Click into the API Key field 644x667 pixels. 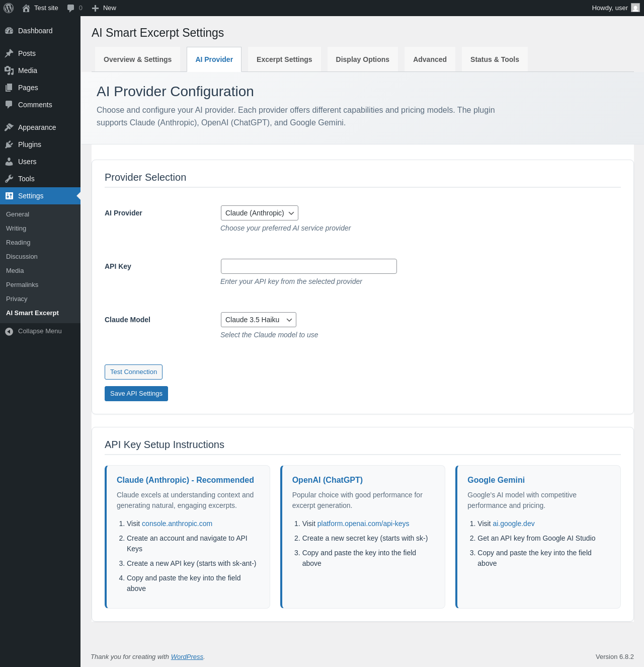pos(309,266)
